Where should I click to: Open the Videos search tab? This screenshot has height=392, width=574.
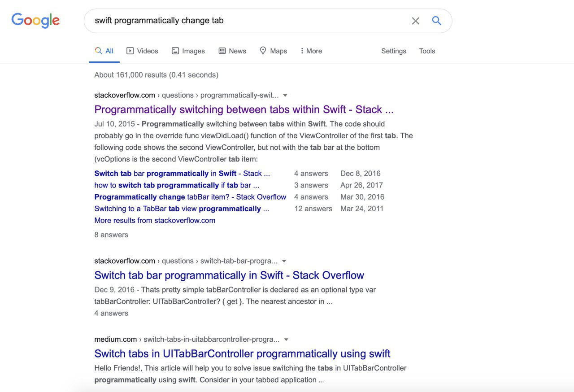tap(142, 51)
